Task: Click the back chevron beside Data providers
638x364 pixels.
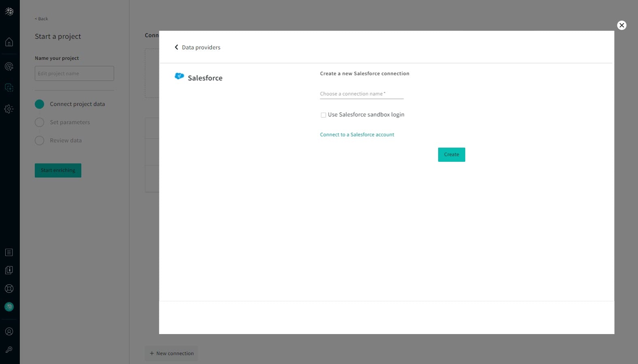Action: [x=176, y=47]
